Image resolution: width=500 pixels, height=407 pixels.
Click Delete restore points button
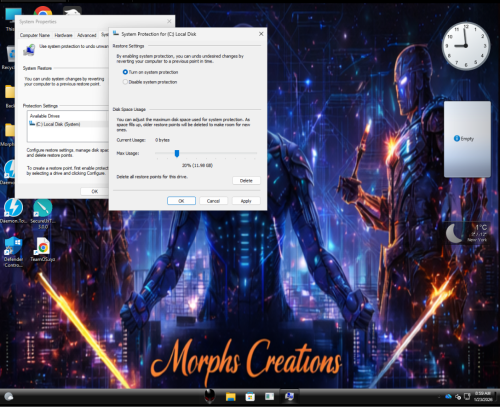246,181
